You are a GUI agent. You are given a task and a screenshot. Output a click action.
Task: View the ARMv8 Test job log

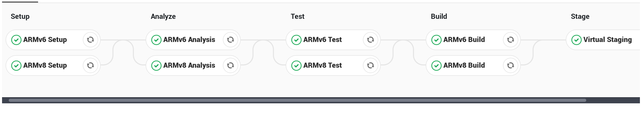coord(323,65)
